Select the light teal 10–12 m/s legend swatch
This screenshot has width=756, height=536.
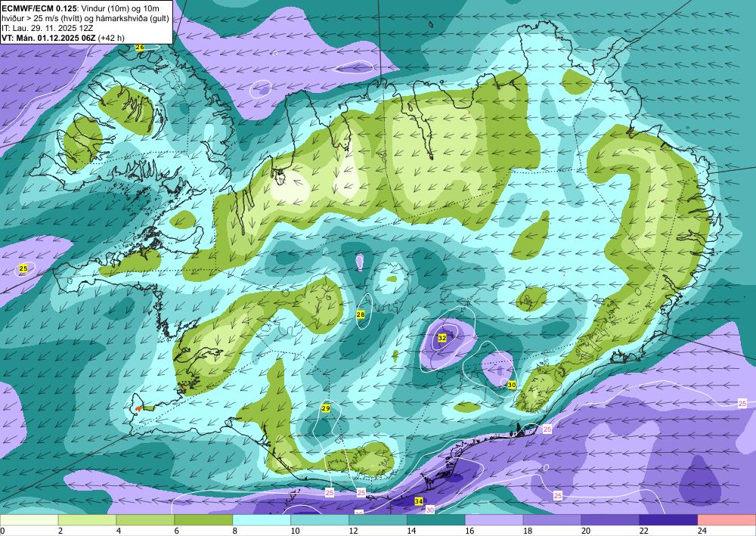pyautogui.click(x=320, y=520)
